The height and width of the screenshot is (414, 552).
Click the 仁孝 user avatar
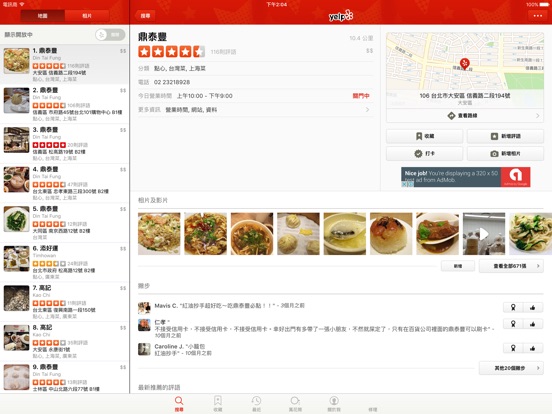[144, 325]
